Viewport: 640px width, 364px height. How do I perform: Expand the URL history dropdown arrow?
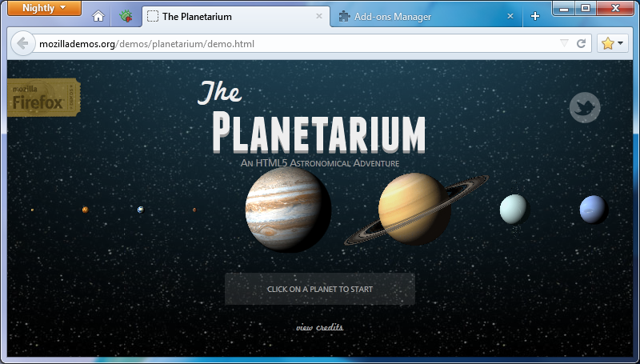[x=564, y=43]
